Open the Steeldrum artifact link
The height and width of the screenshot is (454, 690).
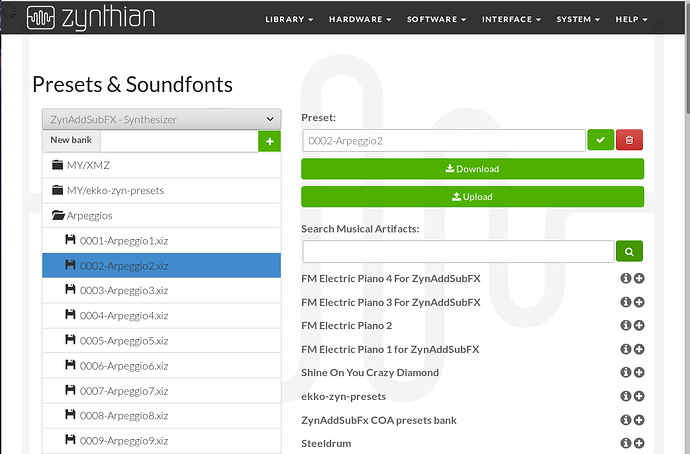click(x=326, y=443)
